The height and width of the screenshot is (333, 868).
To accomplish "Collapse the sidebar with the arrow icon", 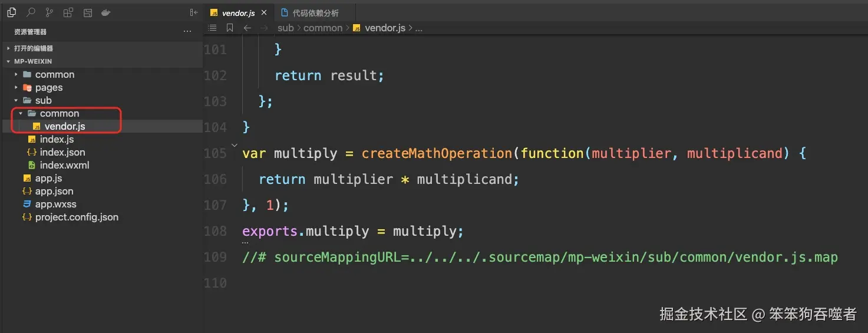I will [x=194, y=12].
